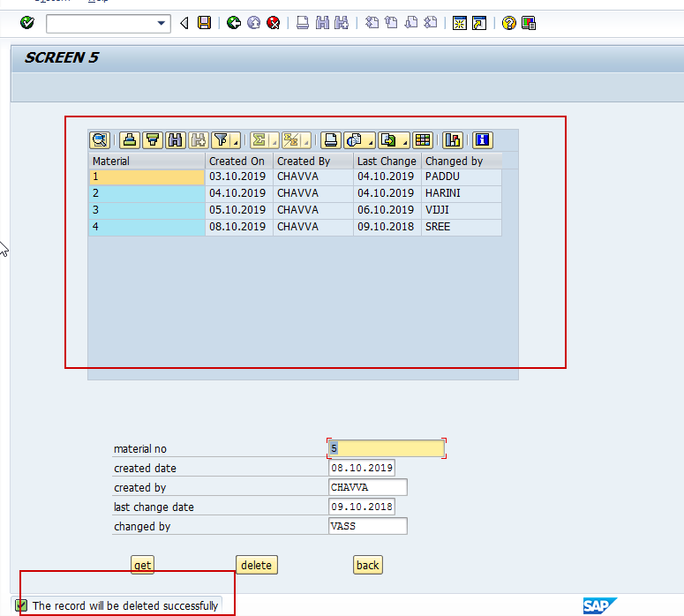The height and width of the screenshot is (616, 684).
Task: Click the Find Next icon in top toolbar
Action: [x=342, y=23]
